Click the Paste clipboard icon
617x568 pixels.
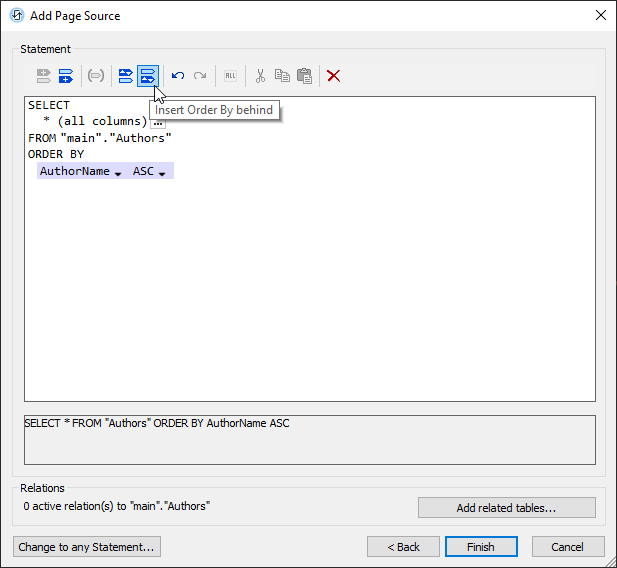click(304, 76)
